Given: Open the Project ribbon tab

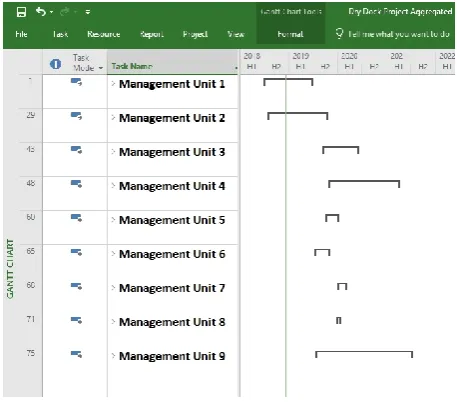Looking at the screenshot, I should coord(195,34).
